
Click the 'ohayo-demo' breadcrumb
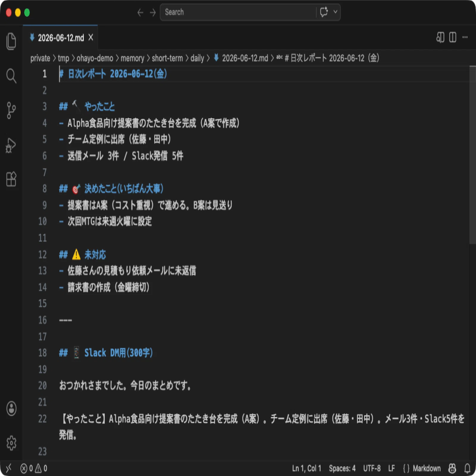(x=95, y=58)
